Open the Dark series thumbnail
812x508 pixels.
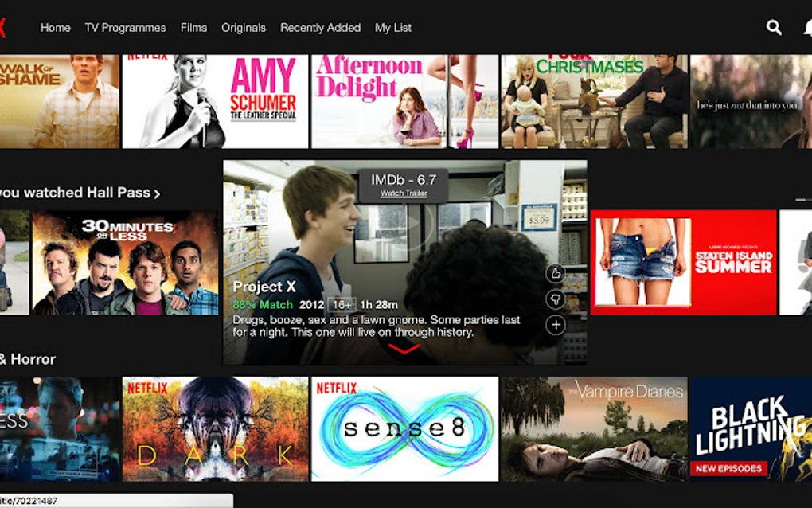215,428
